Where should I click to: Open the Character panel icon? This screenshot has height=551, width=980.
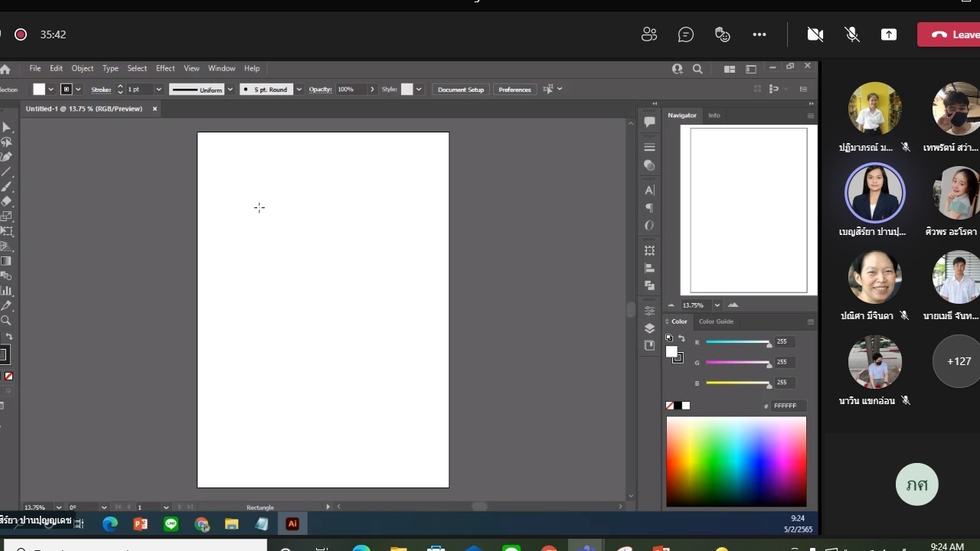[x=649, y=190]
